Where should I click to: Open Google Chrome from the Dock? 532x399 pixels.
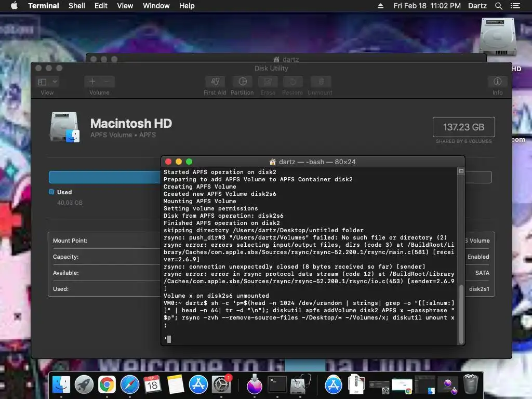pos(107,385)
